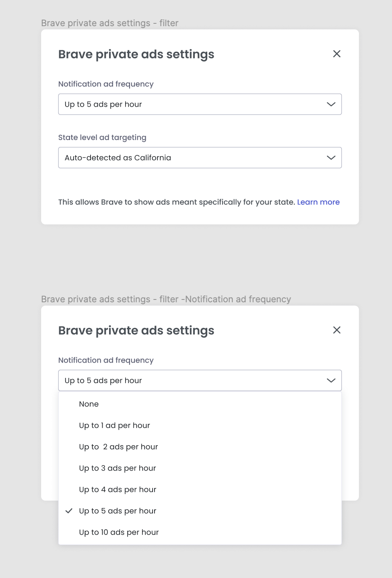The image size is (392, 578).
Task: Open the State level ad targeting dropdown
Action: point(200,157)
